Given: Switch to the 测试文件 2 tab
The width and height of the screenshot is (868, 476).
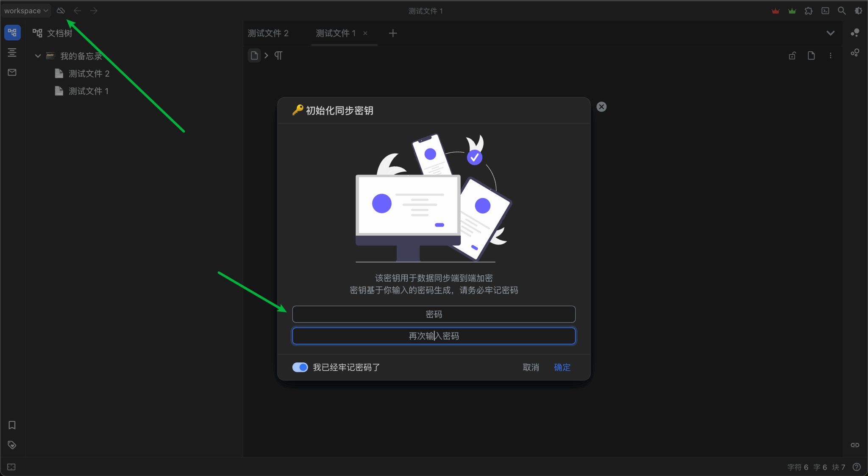Looking at the screenshot, I should click(x=268, y=33).
